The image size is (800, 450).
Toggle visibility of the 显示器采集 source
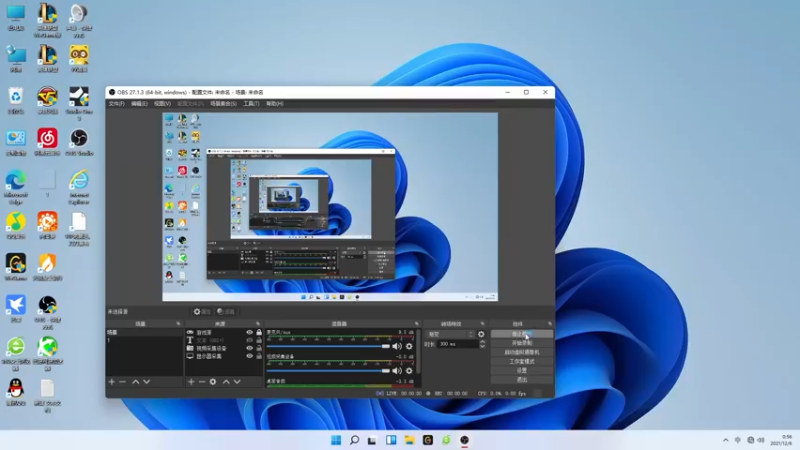(249, 356)
